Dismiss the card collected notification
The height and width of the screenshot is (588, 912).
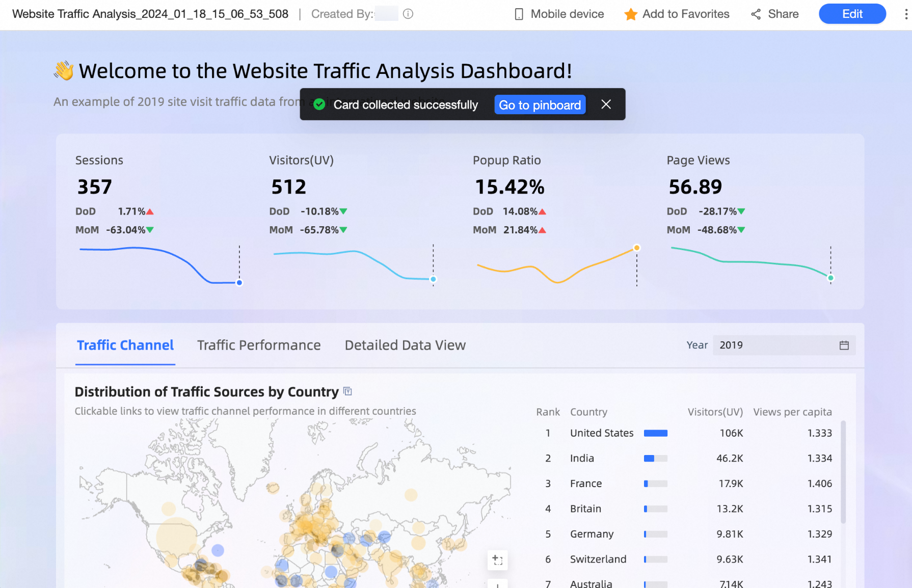point(606,104)
